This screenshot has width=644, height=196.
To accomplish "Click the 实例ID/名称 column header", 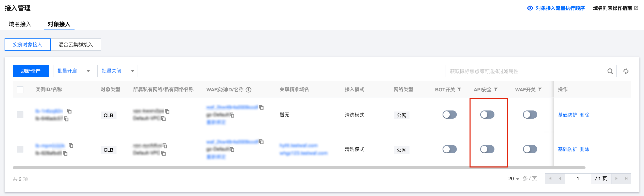I will [x=49, y=89].
